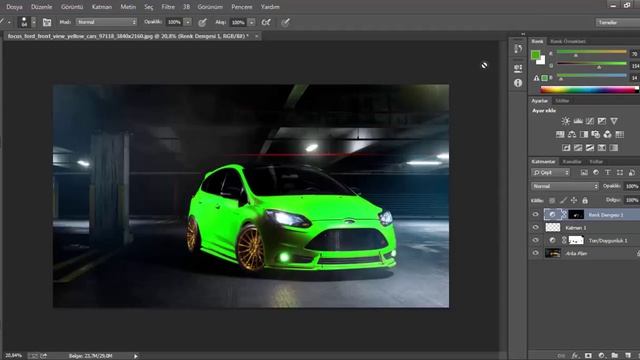Create new adjustment layer from bottom bar
This screenshot has height=360, width=640.
point(602,356)
